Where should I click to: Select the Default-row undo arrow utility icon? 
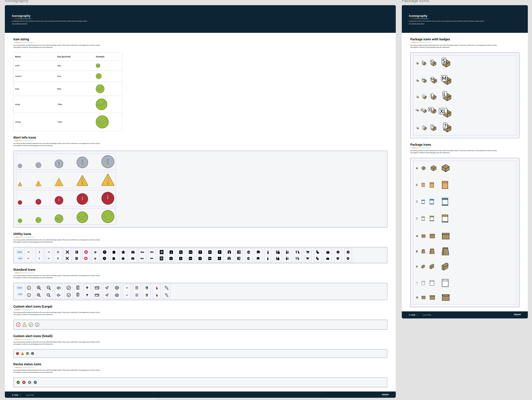[181, 252]
